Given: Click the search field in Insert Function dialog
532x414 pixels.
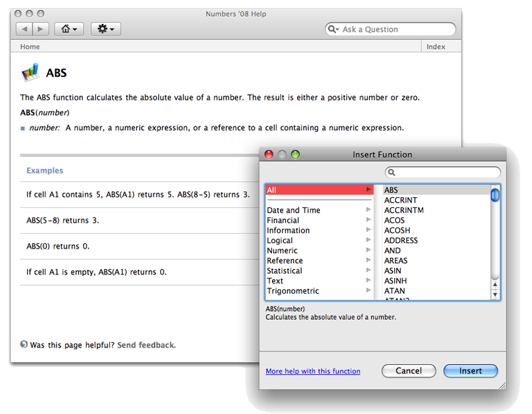Looking at the screenshot, I should click(443, 173).
